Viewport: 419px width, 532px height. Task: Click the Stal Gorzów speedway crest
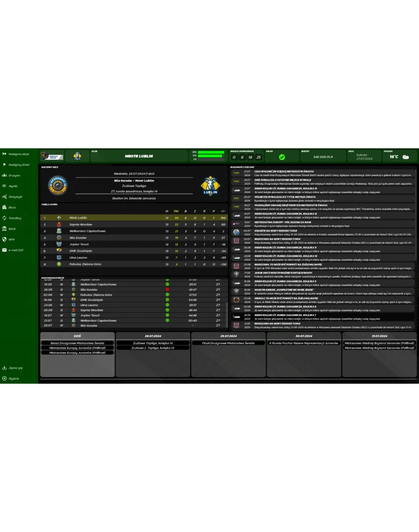point(57,185)
